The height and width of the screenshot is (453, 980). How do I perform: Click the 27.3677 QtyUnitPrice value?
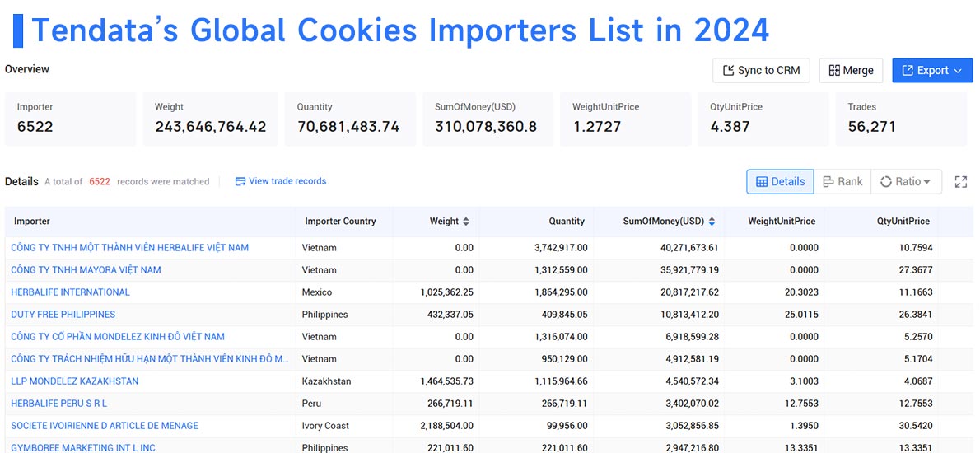tap(916, 270)
